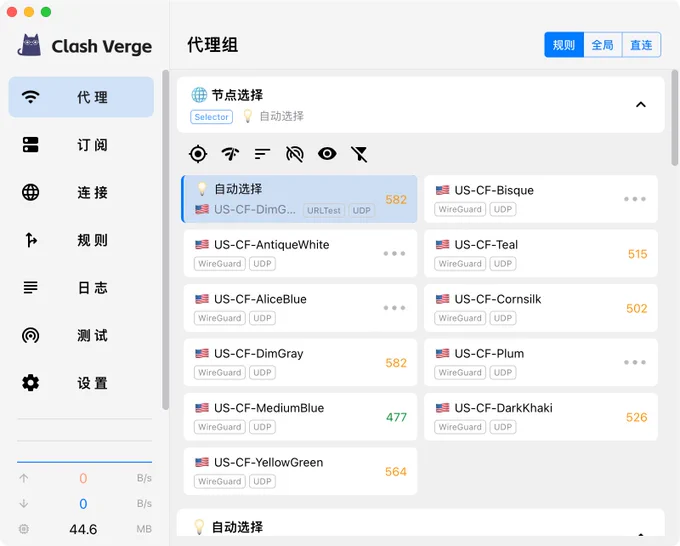Collapse the 节点选择 group chevron
Viewport: 680px width, 546px height.
641,105
